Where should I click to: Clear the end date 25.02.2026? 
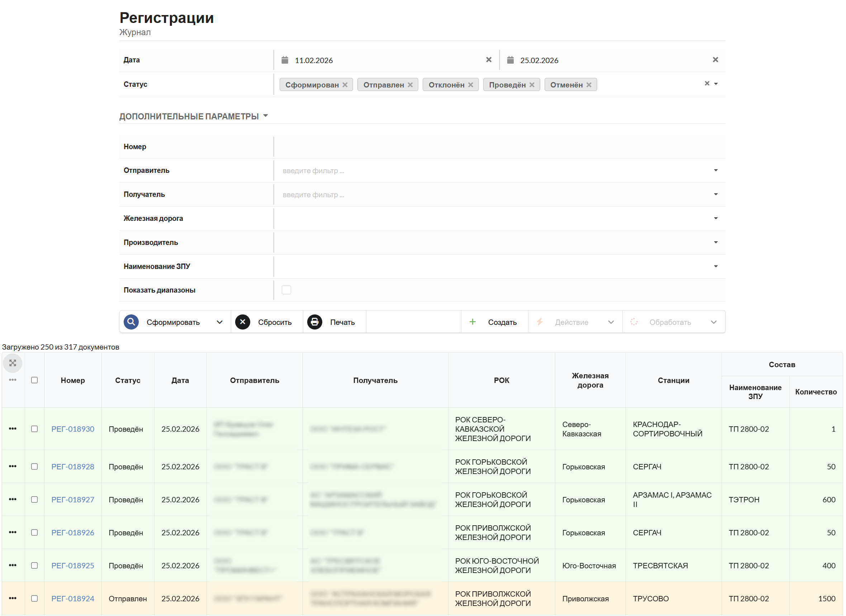pyautogui.click(x=715, y=60)
